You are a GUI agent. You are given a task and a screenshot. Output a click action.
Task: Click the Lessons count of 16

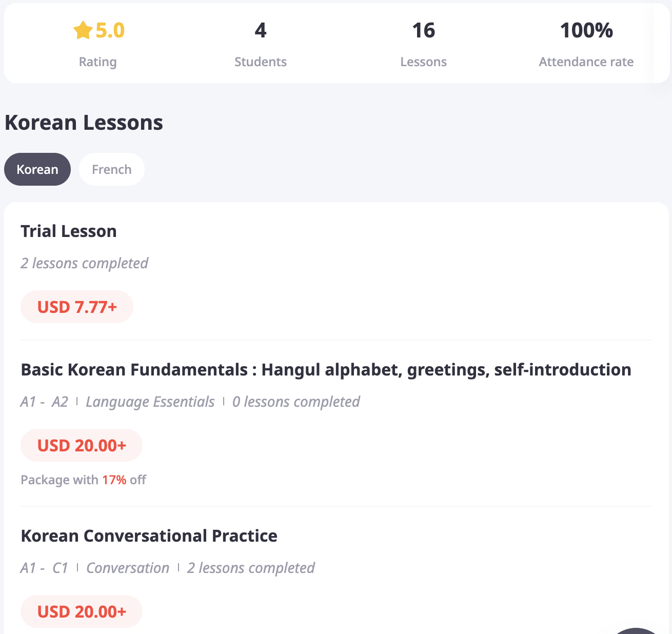coord(424,31)
